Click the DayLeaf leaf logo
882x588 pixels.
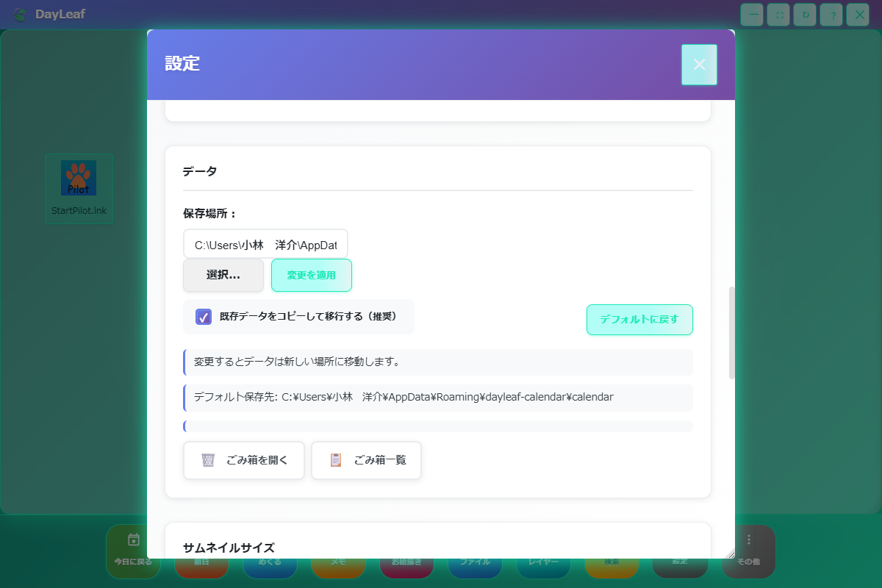click(x=21, y=15)
